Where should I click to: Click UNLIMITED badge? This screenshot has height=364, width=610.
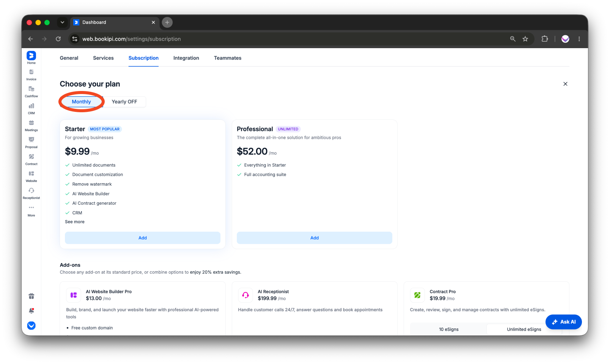[x=288, y=129]
